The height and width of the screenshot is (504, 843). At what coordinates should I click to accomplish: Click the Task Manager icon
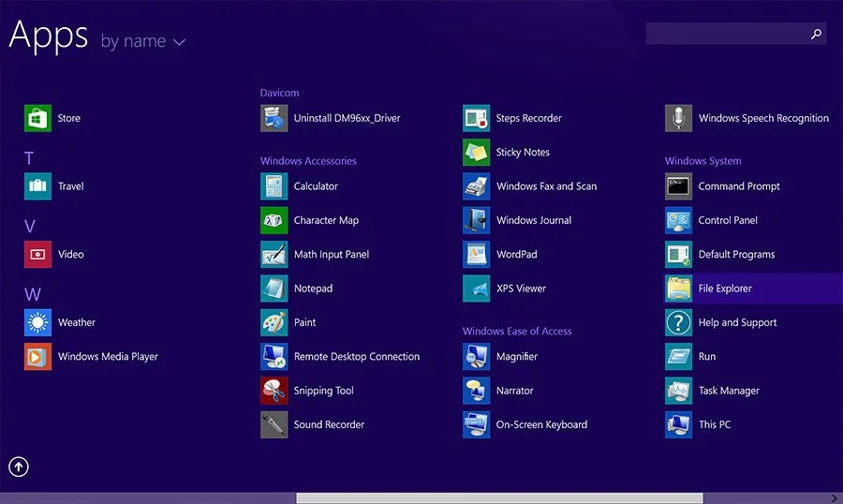coord(678,391)
